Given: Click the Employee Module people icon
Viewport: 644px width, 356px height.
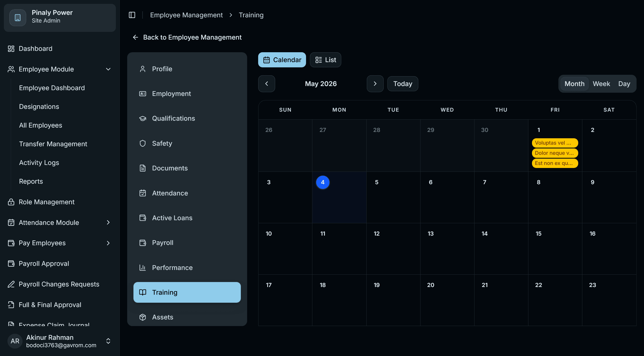Looking at the screenshot, I should point(11,69).
